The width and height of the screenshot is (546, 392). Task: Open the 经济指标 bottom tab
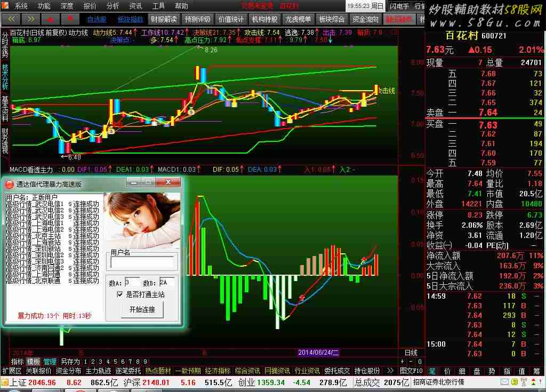[218, 371]
